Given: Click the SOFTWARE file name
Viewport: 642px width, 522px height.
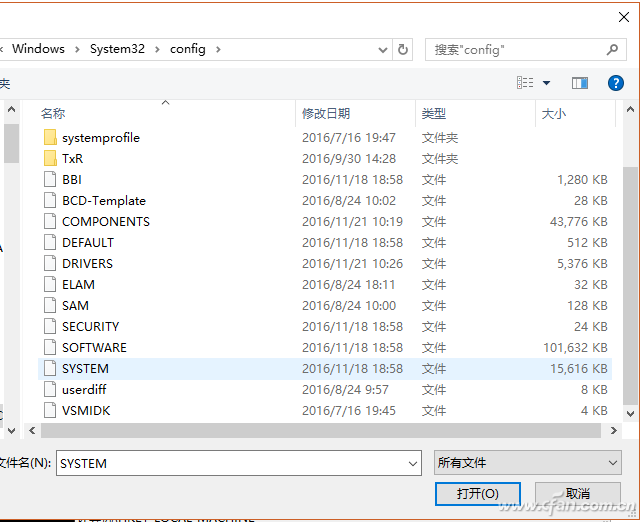Looking at the screenshot, I should (95, 348).
